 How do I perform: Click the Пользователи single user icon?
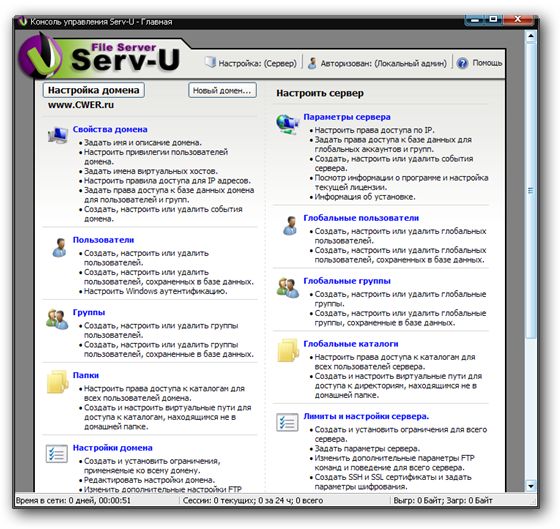coord(59,248)
